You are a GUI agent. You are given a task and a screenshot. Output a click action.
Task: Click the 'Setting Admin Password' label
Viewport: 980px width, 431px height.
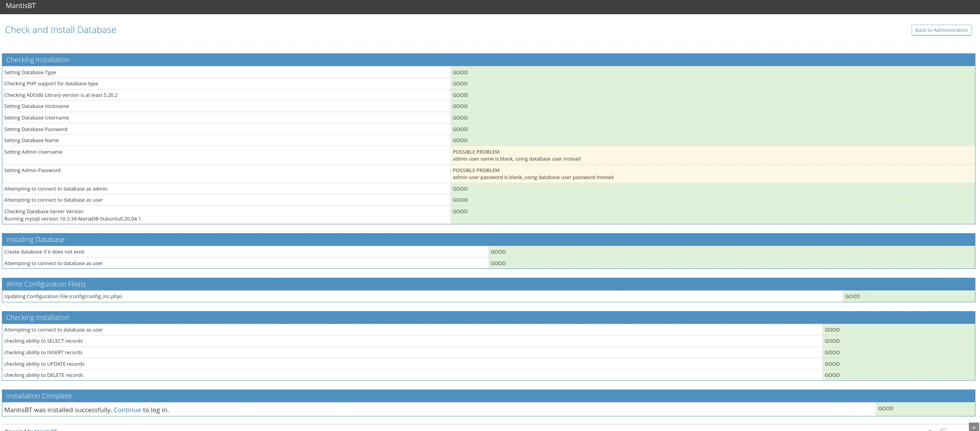32,170
